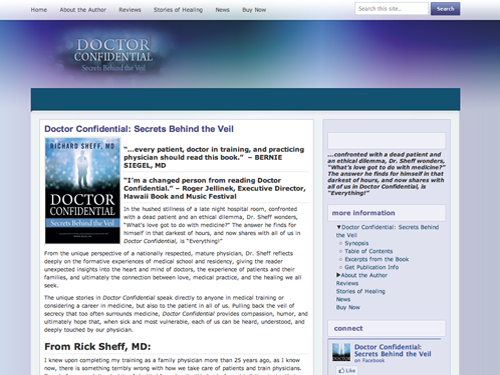500x375 pixels.
Task: Click the 'From Rick Sheff, MD:' heading
Action: click(x=98, y=347)
